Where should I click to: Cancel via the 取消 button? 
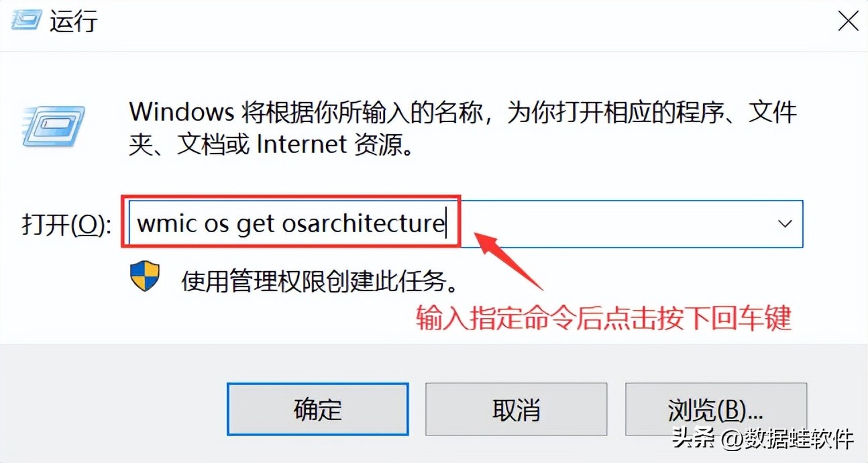(517, 409)
